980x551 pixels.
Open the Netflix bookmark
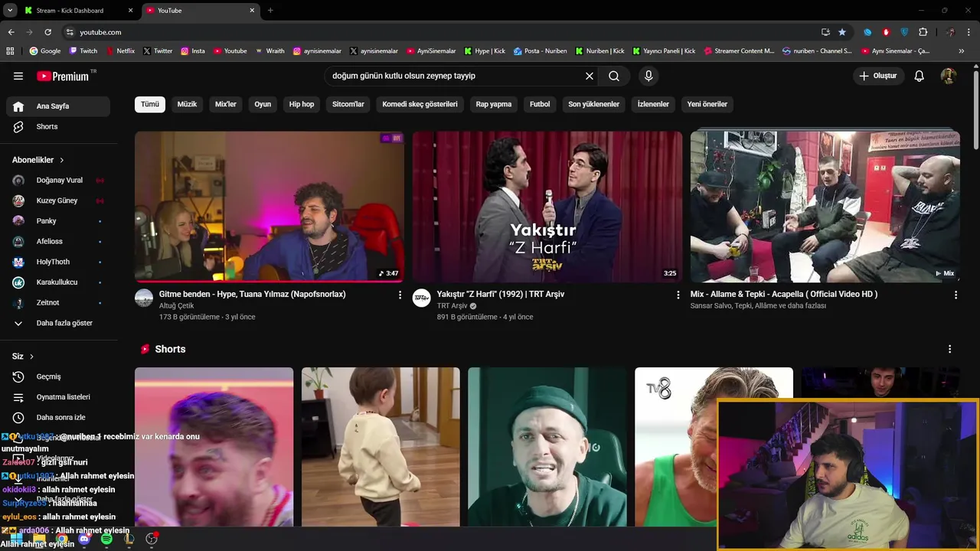[120, 51]
